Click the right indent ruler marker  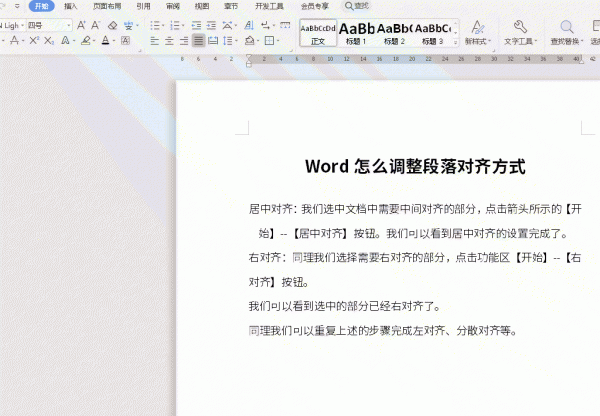tap(581, 61)
